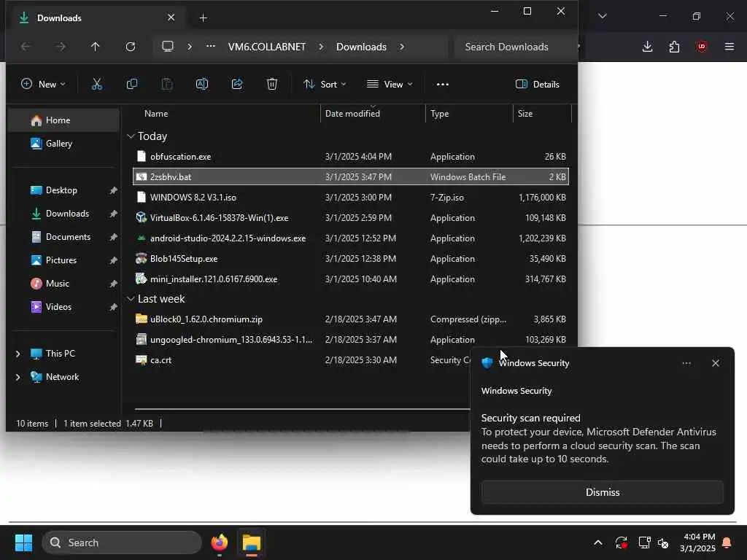Viewport: 747px width, 560px height.
Task: Select Home in navigation pane
Action: point(64,120)
